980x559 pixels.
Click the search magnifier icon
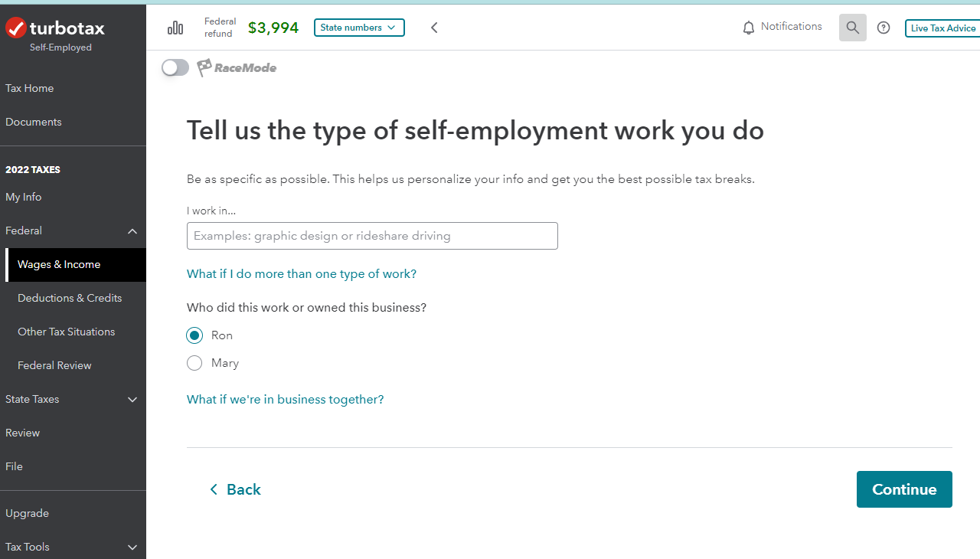[853, 28]
